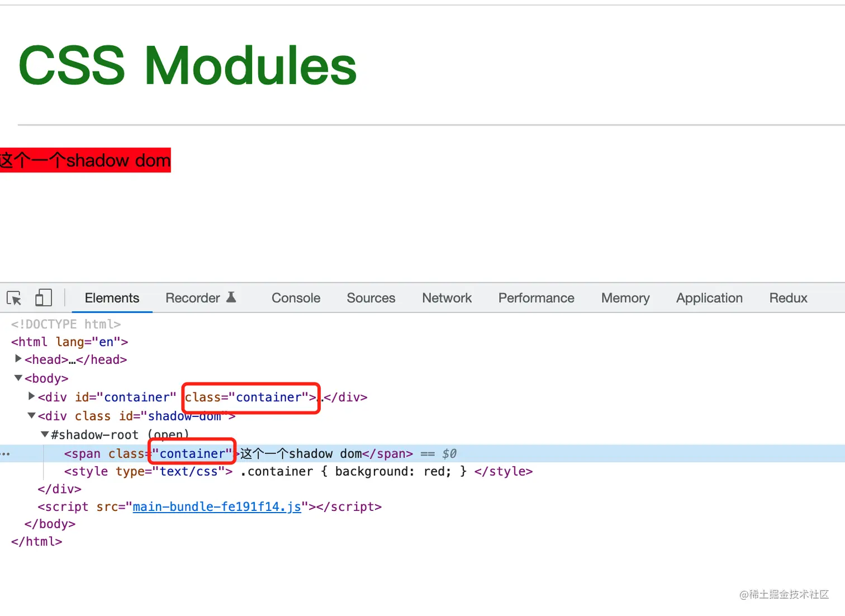Open the main-bundle-fe191f14.js link
845x616 pixels.
pos(217,506)
